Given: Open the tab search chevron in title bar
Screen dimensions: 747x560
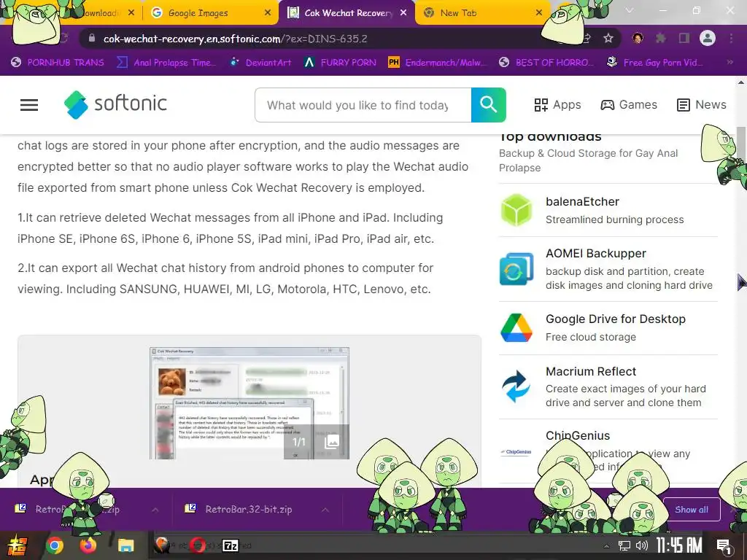Looking at the screenshot, I should (x=630, y=10).
